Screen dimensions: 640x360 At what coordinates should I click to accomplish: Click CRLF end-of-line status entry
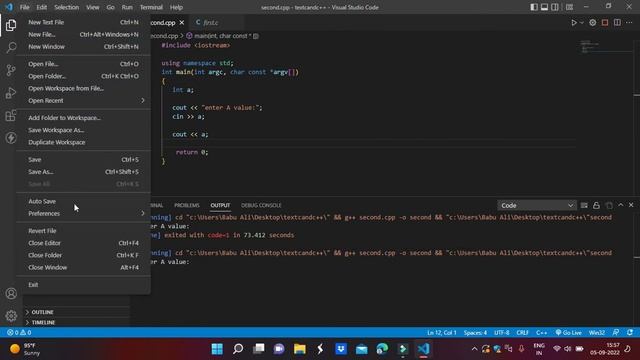pyautogui.click(x=522, y=333)
